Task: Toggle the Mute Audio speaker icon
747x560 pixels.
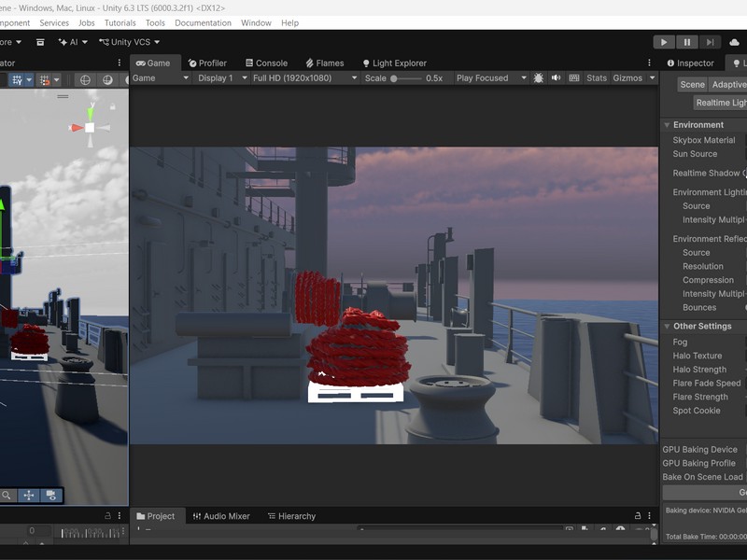Action: 557,78
